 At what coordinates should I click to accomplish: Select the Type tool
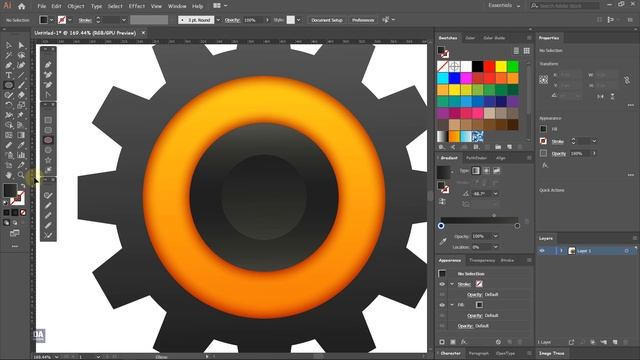pyautogui.click(x=9, y=75)
